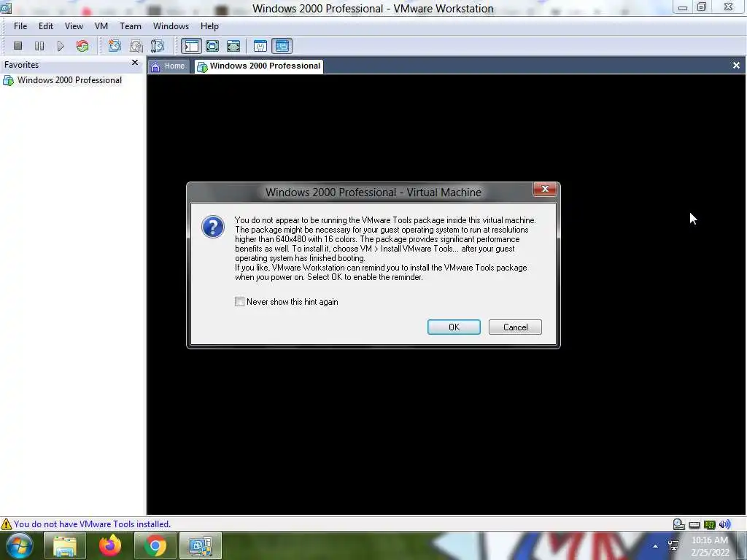747x560 pixels.
Task: Click the Suspend pause toolbar icon
Action: coord(39,46)
